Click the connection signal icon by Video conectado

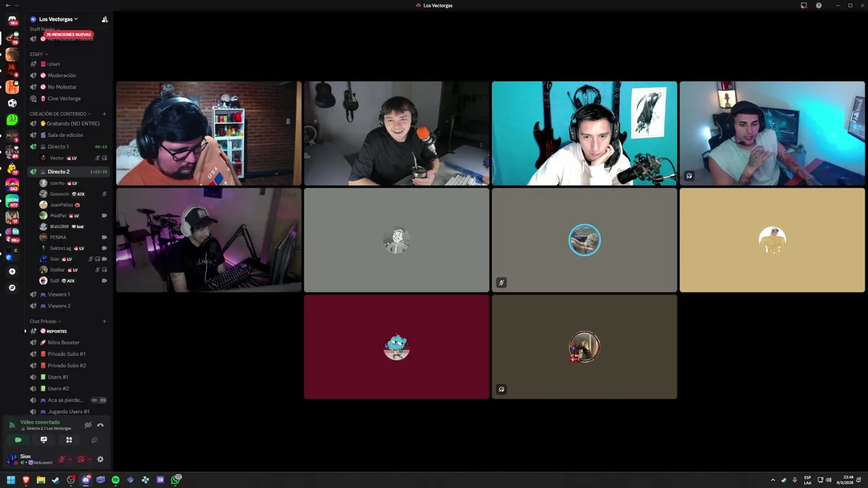point(12,425)
